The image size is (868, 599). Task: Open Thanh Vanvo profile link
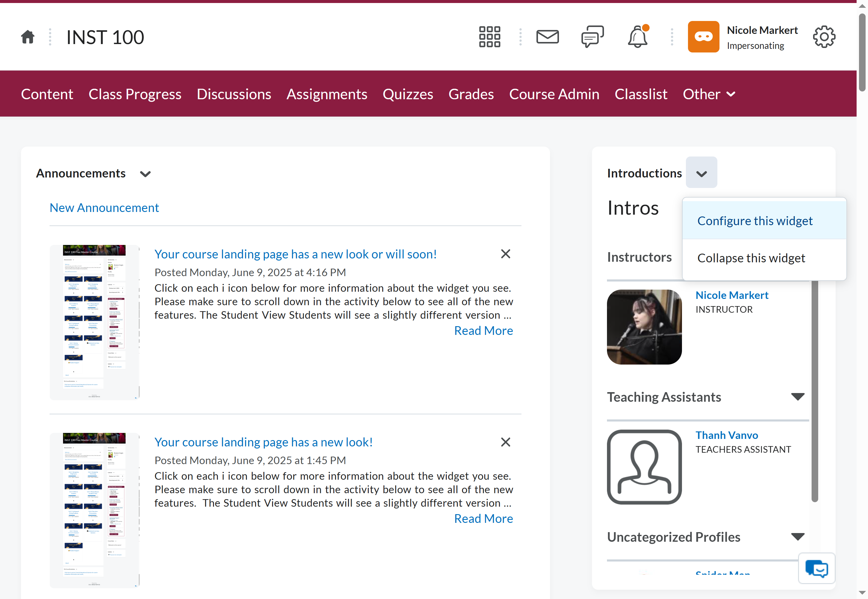726,435
